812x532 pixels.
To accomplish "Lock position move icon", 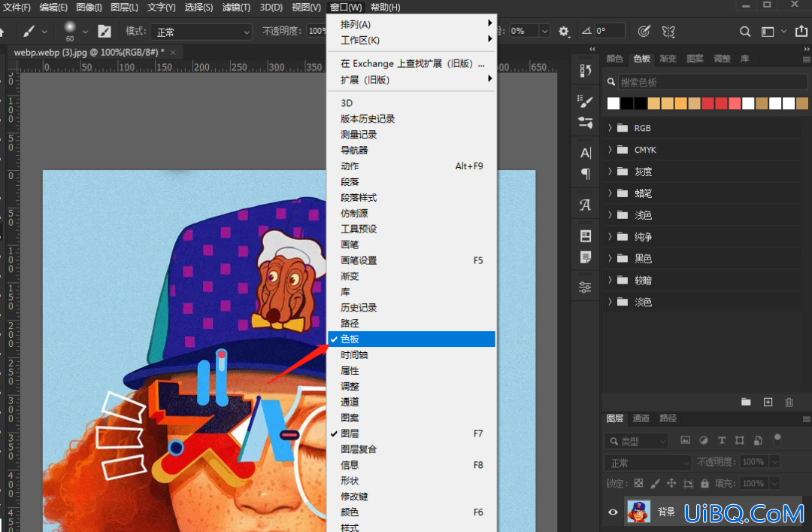I will click(671, 483).
